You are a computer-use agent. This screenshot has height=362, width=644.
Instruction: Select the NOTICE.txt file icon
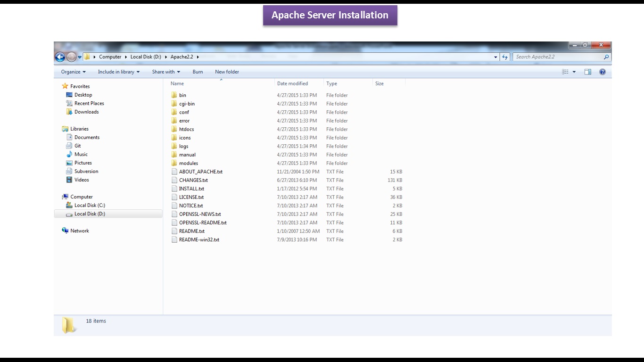(174, 206)
